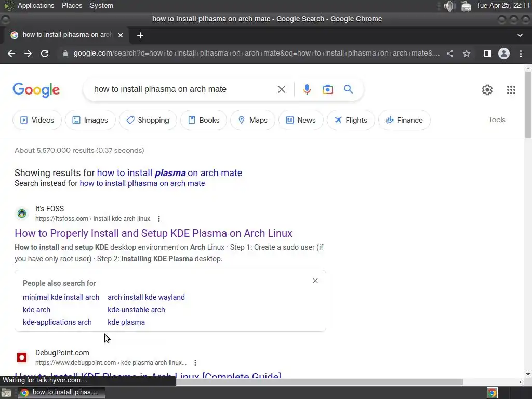Close the 'how to install plhasma' tab
Screen dimensions: 532x399
[121, 35]
